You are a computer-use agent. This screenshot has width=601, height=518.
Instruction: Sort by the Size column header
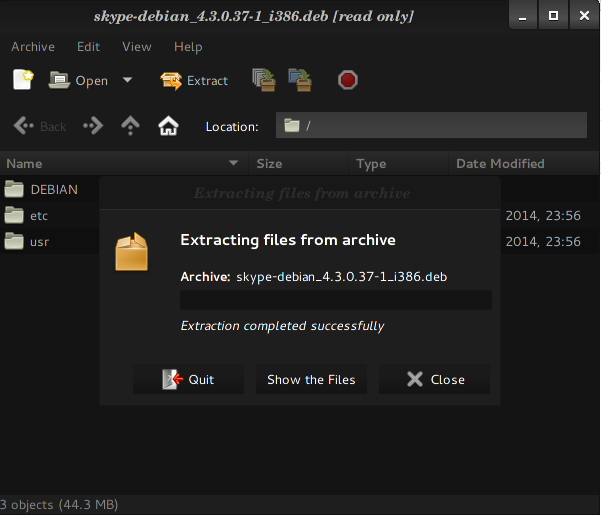coord(298,164)
